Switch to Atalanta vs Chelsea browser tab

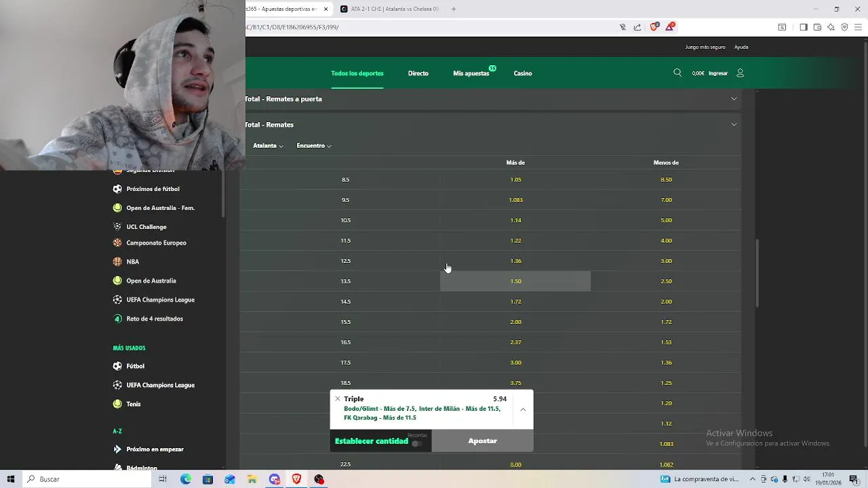(x=389, y=9)
